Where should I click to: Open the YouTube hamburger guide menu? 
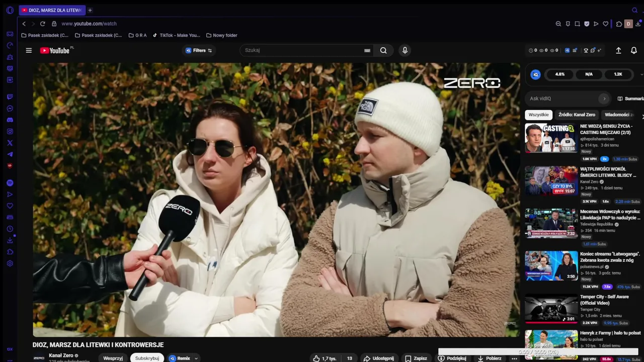pos(29,50)
